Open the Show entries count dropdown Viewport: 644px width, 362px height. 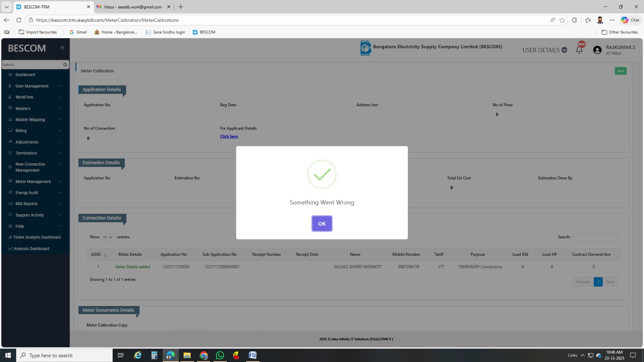pyautogui.click(x=108, y=237)
